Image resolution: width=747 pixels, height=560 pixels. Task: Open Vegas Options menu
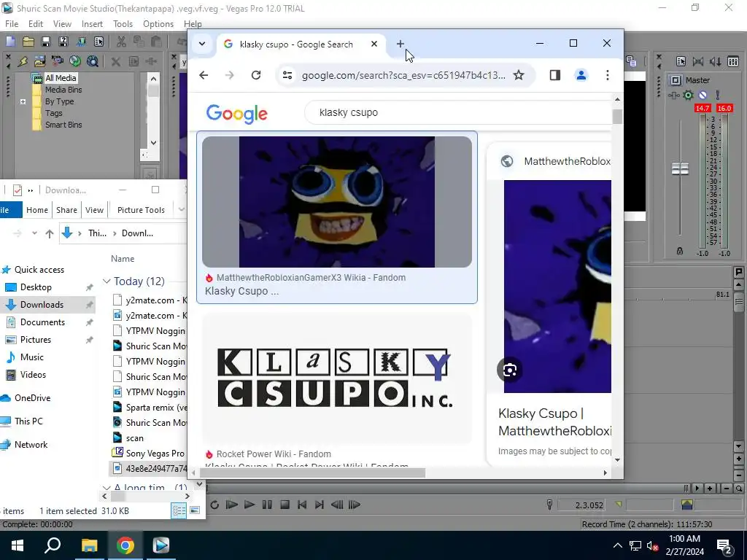158,24
